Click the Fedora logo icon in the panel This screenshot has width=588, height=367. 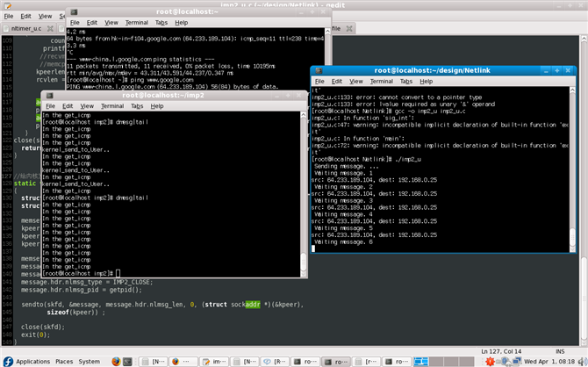[x=7, y=361]
